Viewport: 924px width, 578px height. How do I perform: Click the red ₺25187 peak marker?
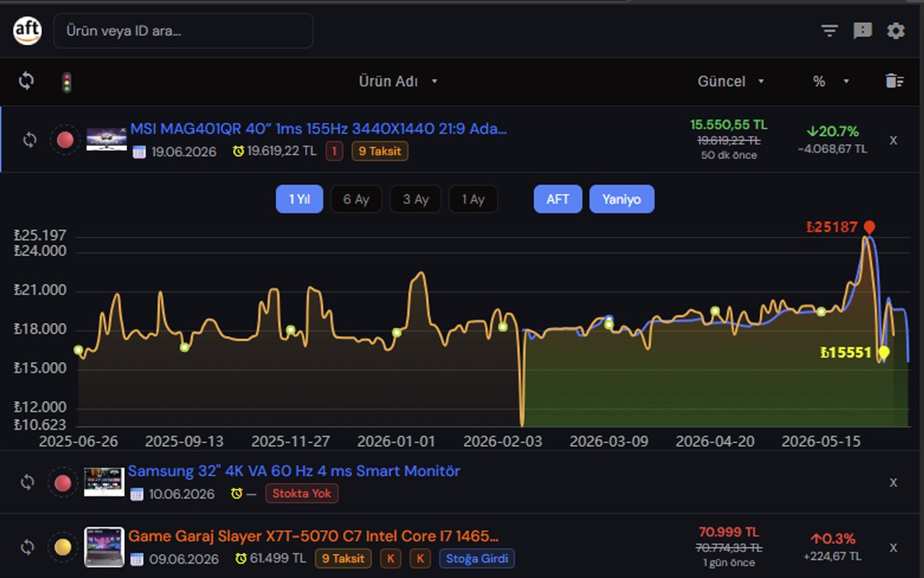(869, 228)
